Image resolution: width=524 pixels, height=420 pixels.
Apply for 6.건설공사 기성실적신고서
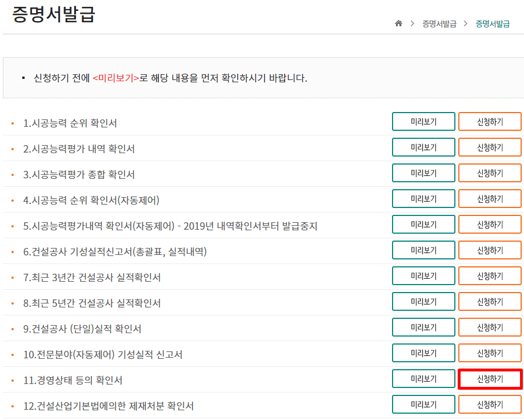pos(490,250)
